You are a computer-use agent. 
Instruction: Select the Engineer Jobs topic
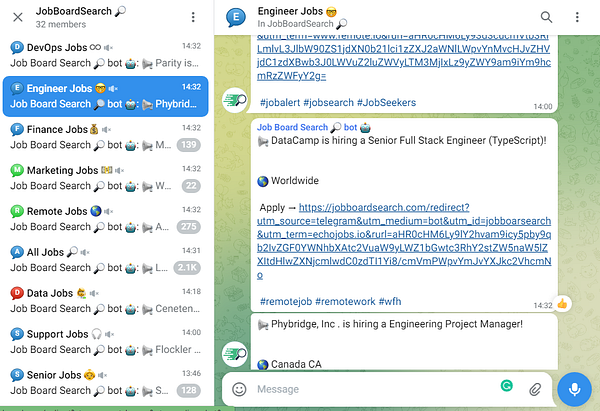tap(106, 96)
